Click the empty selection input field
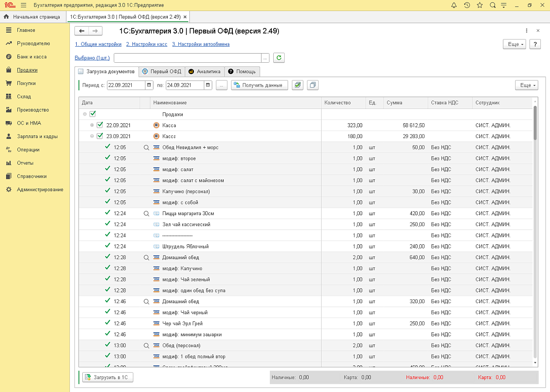Image resolution: width=550 pixels, height=392 pixels. point(187,58)
